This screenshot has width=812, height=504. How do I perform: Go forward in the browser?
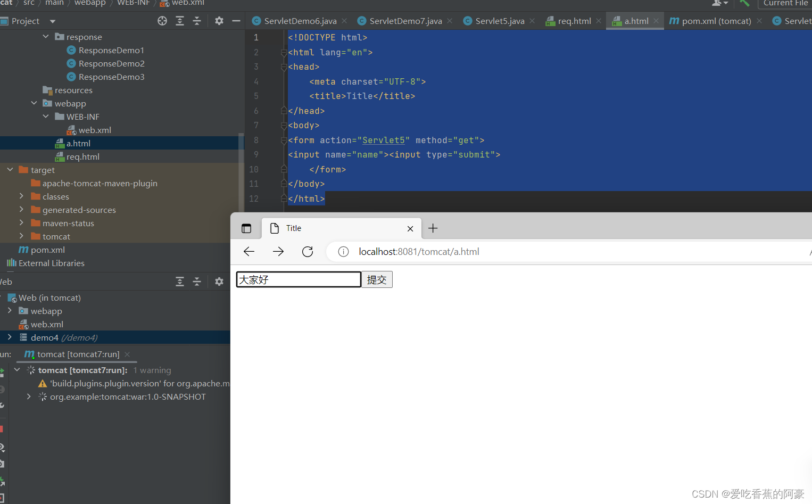[278, 252]
